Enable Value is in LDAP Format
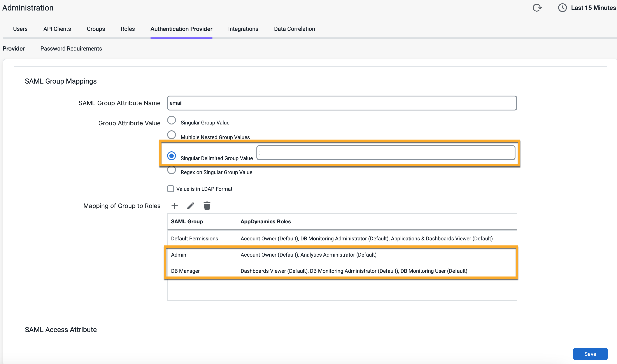The image size is (617, 364). (x=170, y=189)
